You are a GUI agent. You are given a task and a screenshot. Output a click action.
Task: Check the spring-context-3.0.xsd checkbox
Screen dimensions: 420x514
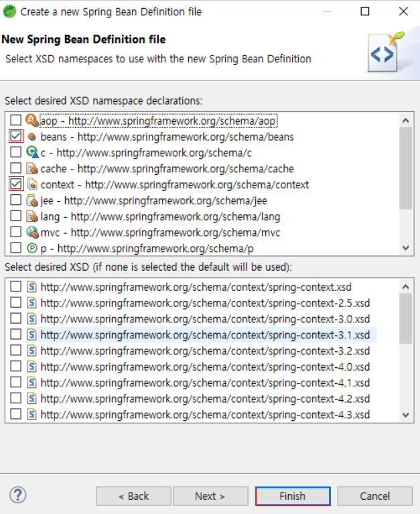click(15, 318)
